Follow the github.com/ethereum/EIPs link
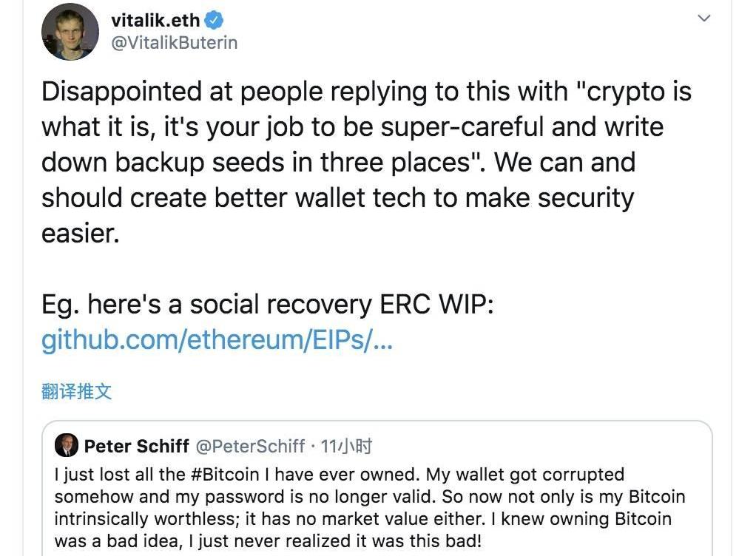The width and height of the screenshot is (756, 556). [x=217, y=340]
